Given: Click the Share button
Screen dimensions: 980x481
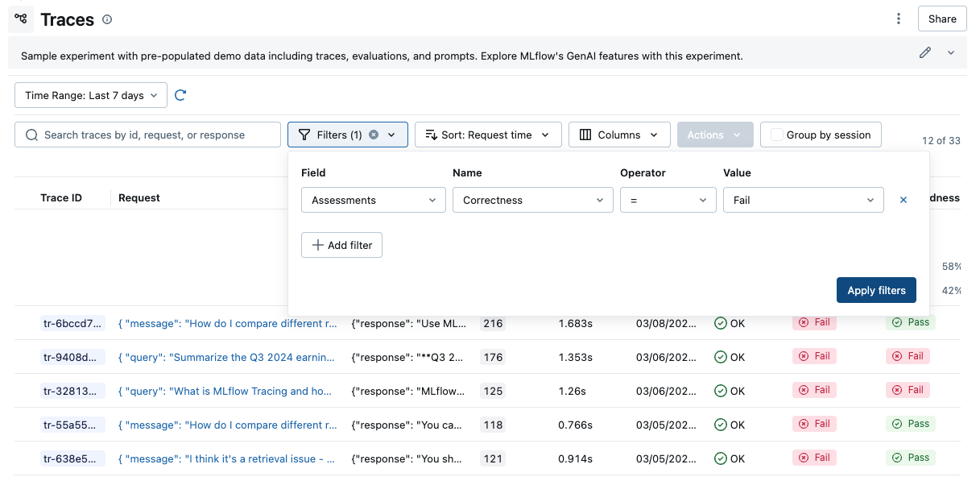Looking at the screenshot, I should (x=942, y=19).
